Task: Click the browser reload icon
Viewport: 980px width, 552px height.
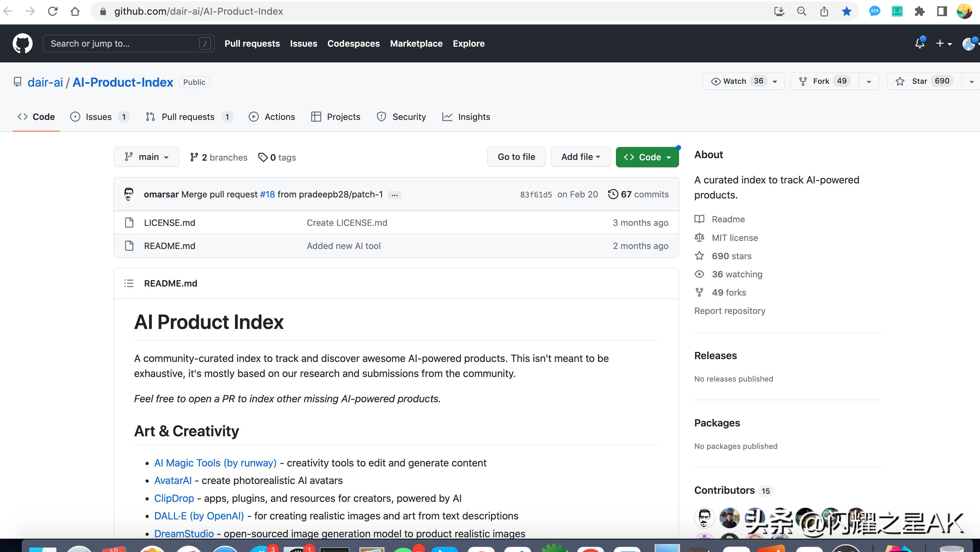Action: (x=53, y=12)
